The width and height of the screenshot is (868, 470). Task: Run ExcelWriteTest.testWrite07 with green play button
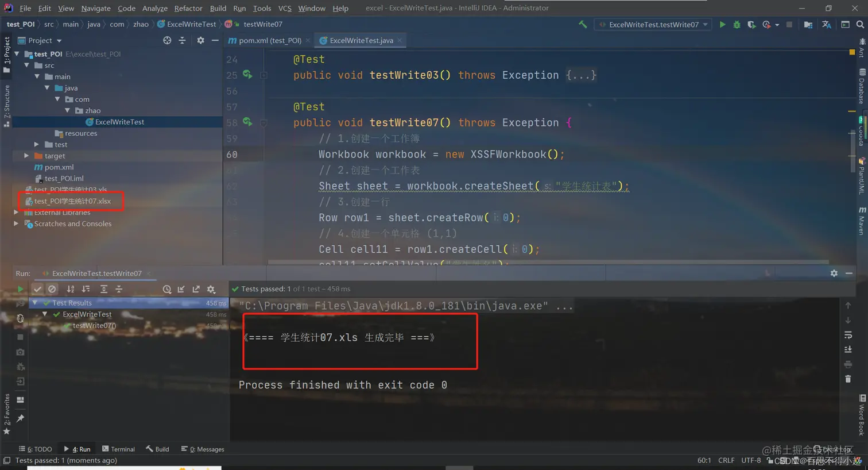tap(722, 25)
